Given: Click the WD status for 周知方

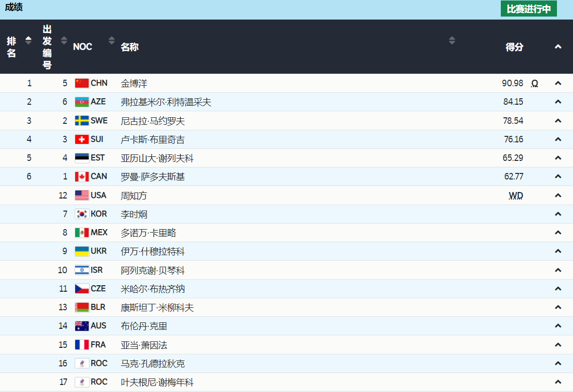Looking at the screenshot, I should click(x=516, y=196).
